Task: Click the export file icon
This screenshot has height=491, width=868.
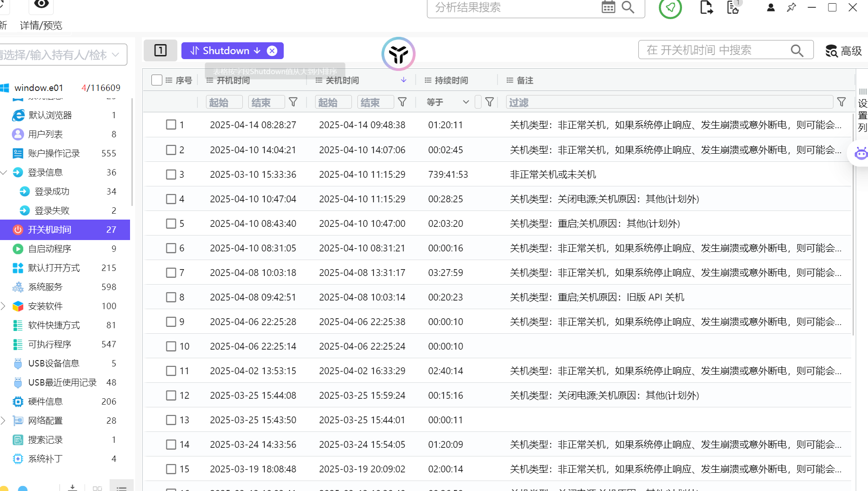Action: 706,7
